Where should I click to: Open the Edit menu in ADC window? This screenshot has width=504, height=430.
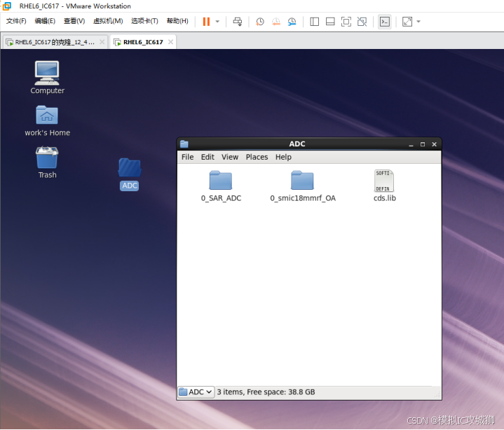point(207,157)
